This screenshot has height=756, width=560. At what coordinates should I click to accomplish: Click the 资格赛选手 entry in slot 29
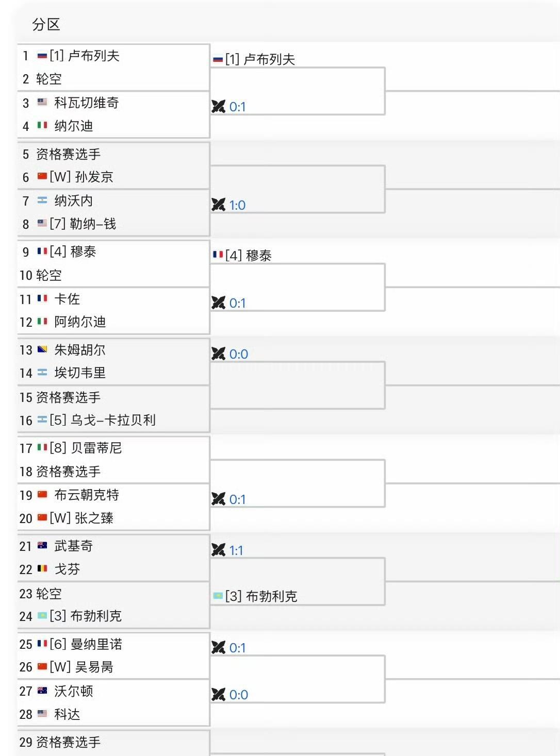pyautogui.click(x=68, y=742)
